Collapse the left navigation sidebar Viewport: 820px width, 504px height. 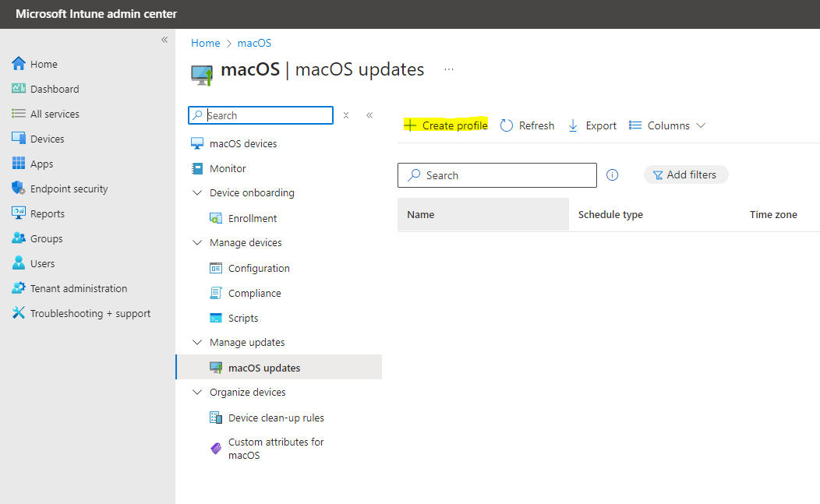tap(164, 40)
